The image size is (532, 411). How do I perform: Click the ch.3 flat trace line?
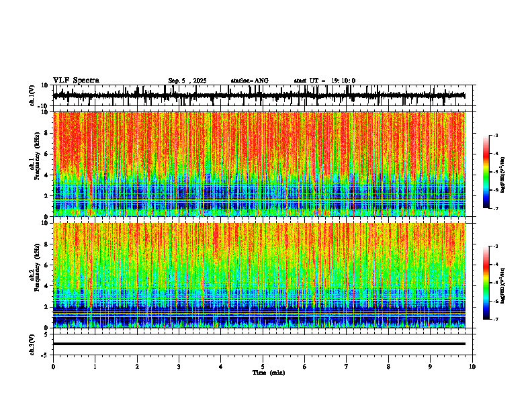click(x=259, y=344)
